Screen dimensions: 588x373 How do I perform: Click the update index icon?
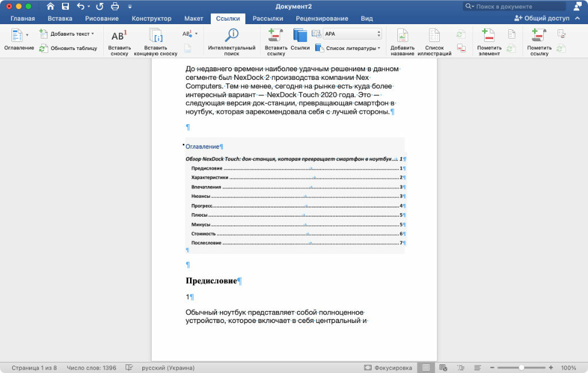(510, 48)
